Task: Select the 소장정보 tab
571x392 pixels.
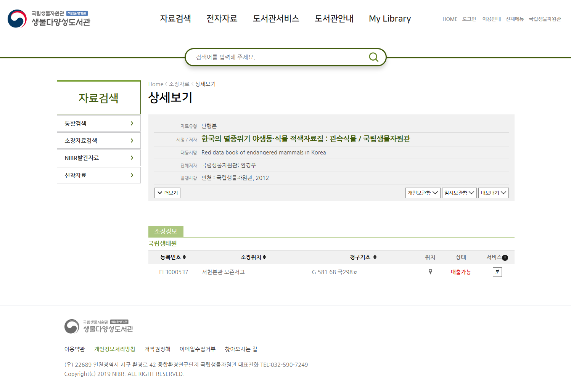Action: click(x=166, y=231)
